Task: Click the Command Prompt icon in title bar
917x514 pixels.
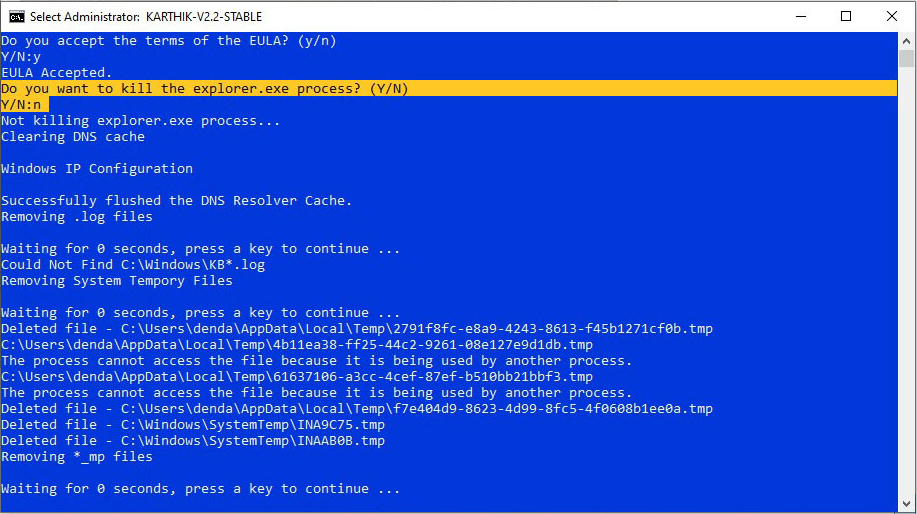Action: (17, 16)
